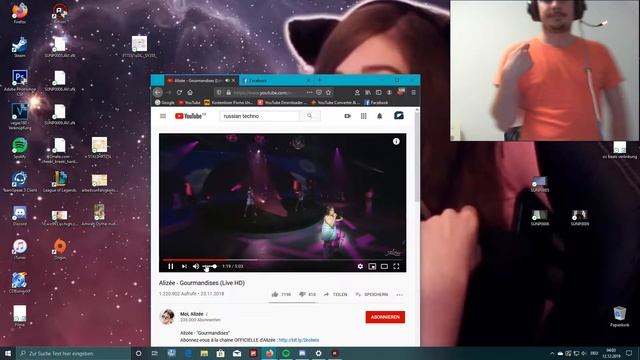Open Windows Start menu
The image size is (640, 360).
pyautogui.click(x=8, y=353)
